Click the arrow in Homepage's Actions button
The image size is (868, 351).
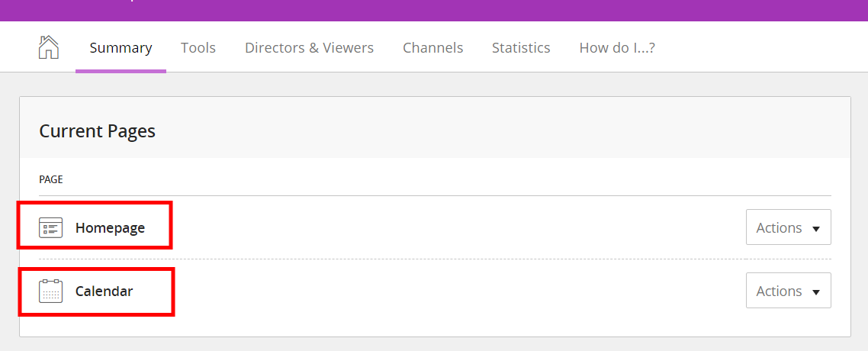(815, 229)
